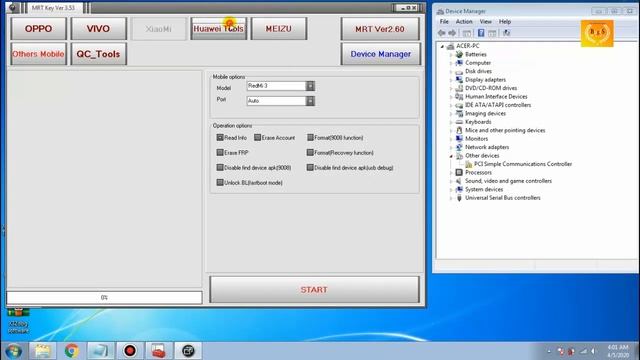
Task: Click the ACER-PC computer root icon
Action: pos(451,46)
